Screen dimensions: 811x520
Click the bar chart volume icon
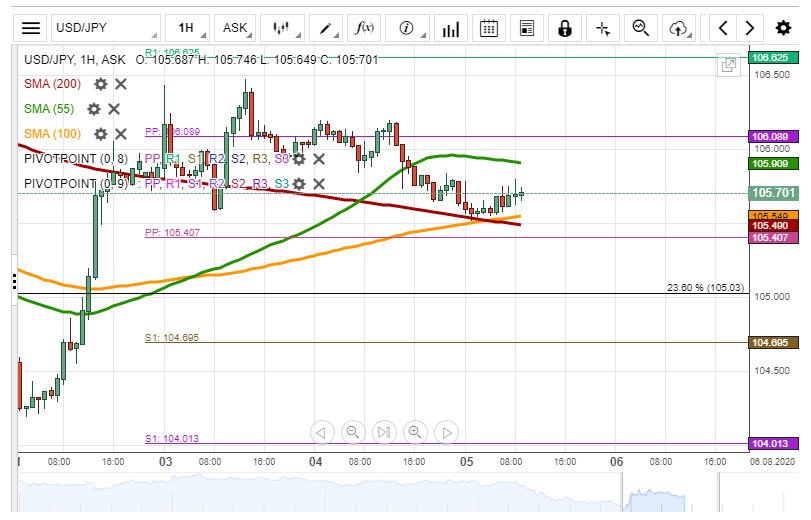point(450,28)
